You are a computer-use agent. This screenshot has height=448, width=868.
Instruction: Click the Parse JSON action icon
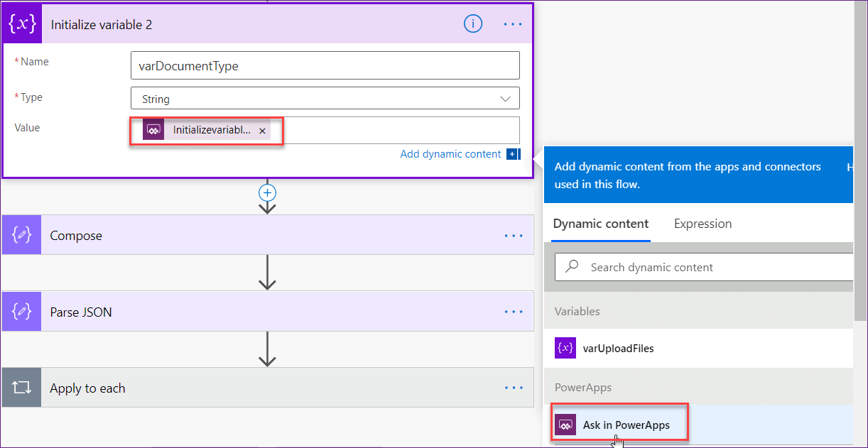tap(22, 311)
